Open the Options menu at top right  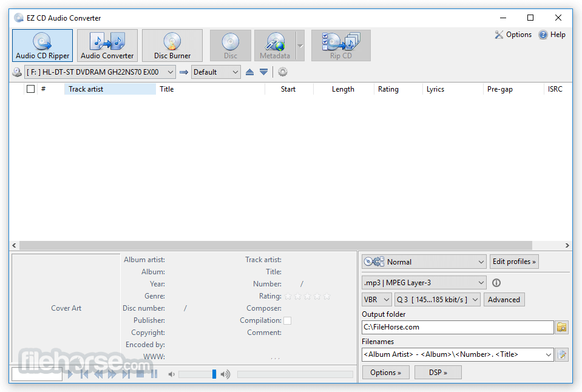click(513, 35)
